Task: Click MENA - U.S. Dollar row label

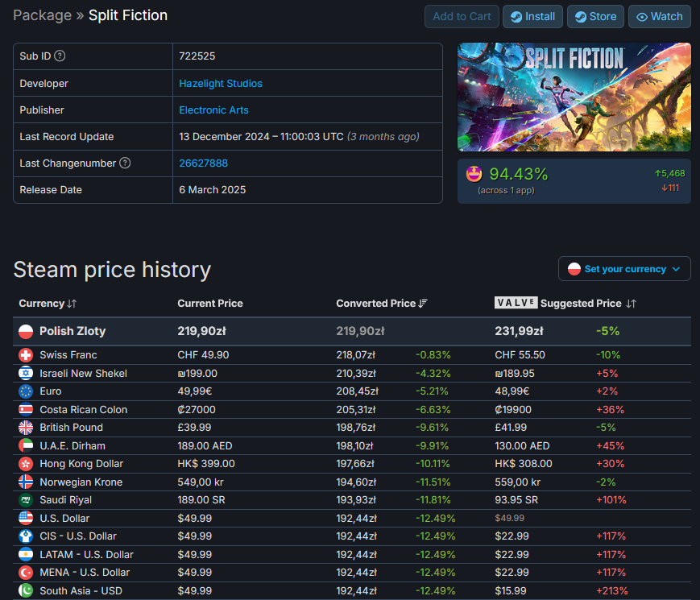Action: click(85, 573)
